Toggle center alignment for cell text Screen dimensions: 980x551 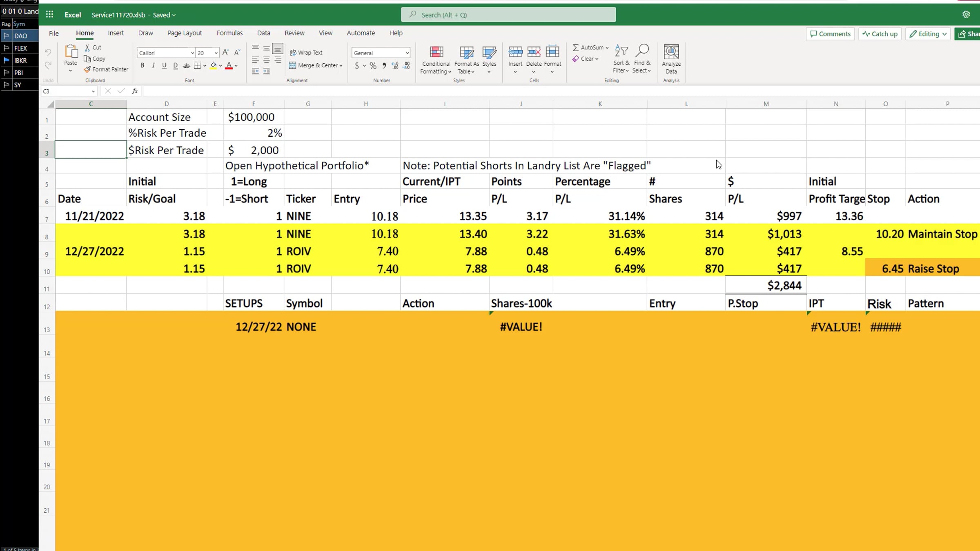click(266, 60)
